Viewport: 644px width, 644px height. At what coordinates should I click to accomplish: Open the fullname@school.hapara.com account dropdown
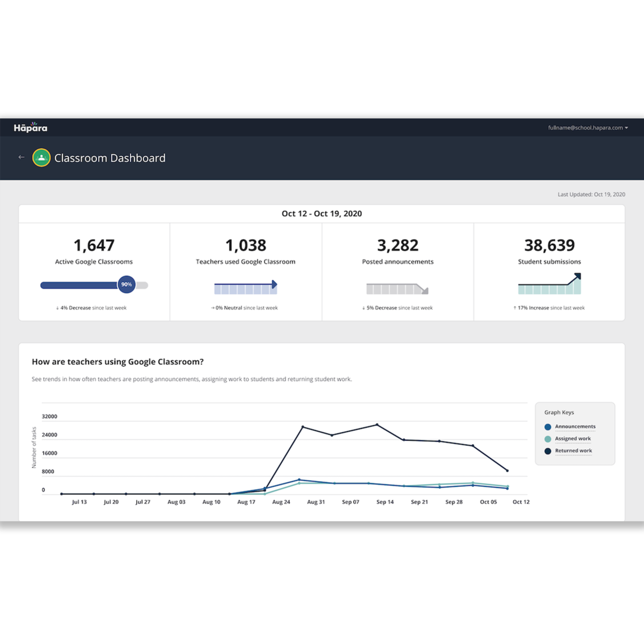point(588,128)
